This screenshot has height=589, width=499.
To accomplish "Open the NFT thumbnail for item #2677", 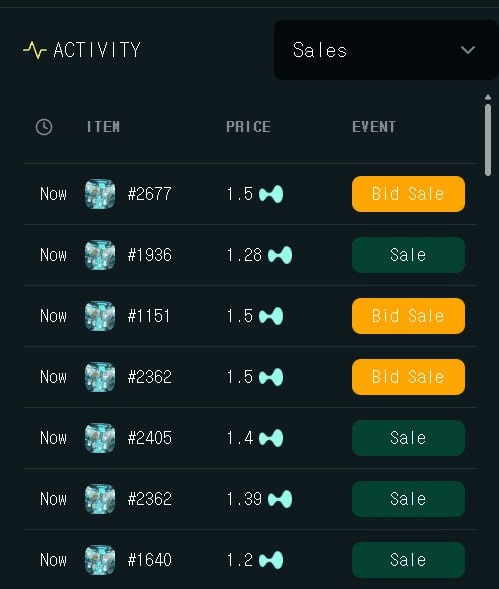I will coord(100,194).
